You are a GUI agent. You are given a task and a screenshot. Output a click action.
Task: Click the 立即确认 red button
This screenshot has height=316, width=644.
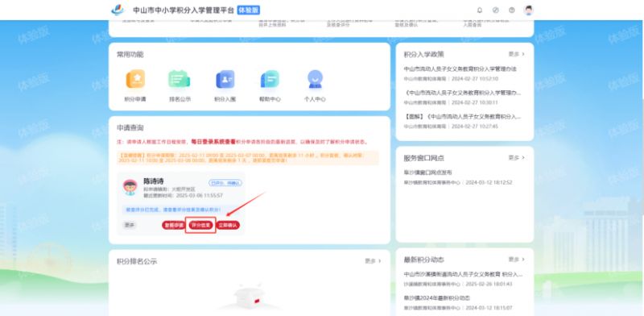(x=228, y=225)
